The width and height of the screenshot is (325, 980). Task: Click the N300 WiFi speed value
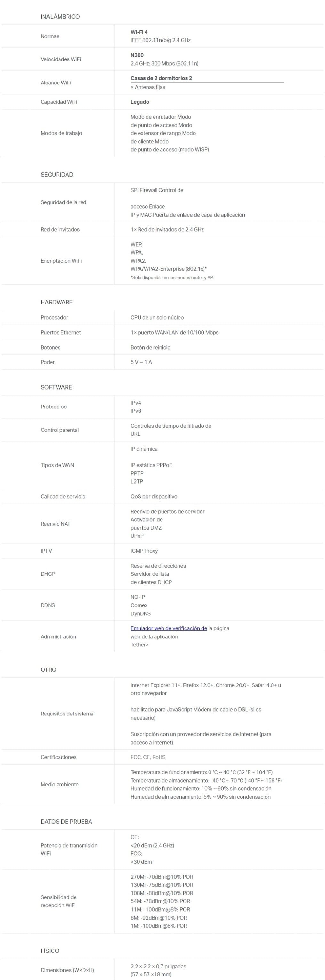pos(137,55)
